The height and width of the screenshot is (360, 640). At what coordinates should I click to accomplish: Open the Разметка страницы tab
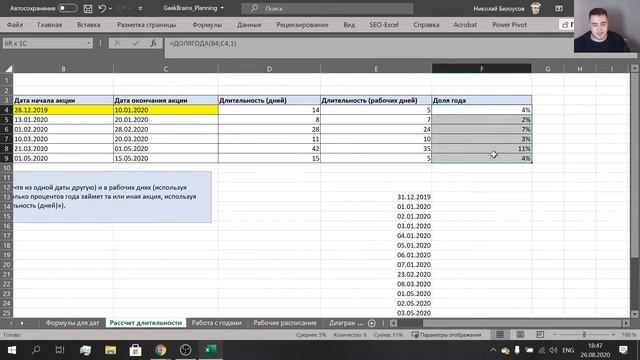click(x=147, y=25)
